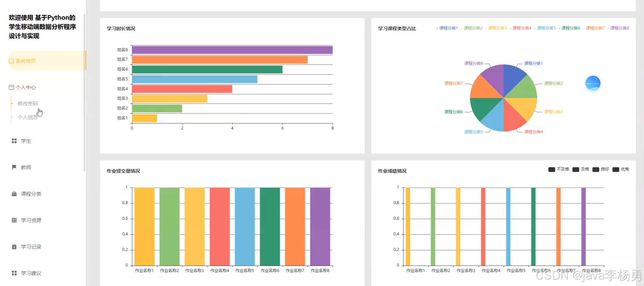Viewport: 644px width, 286px height.
Task: Select the orange 课程分类7 pie slice
Action: tap(484, 89)
